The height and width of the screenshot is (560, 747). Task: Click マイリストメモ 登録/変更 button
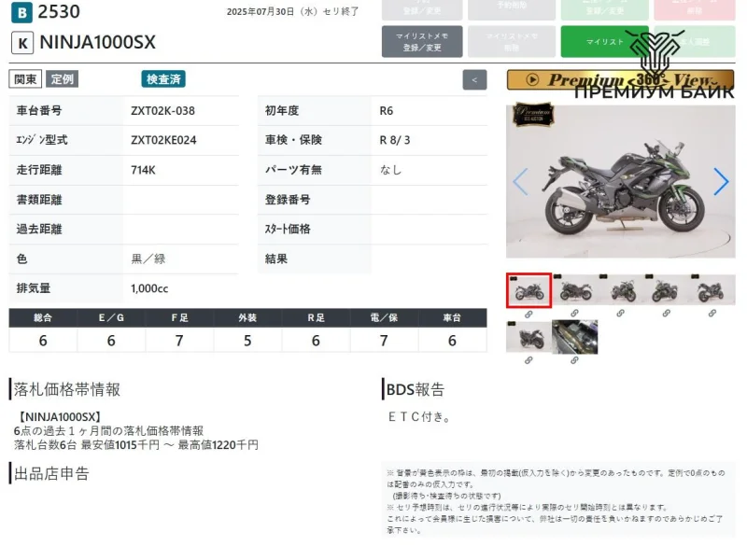click(x=422, y=42)
